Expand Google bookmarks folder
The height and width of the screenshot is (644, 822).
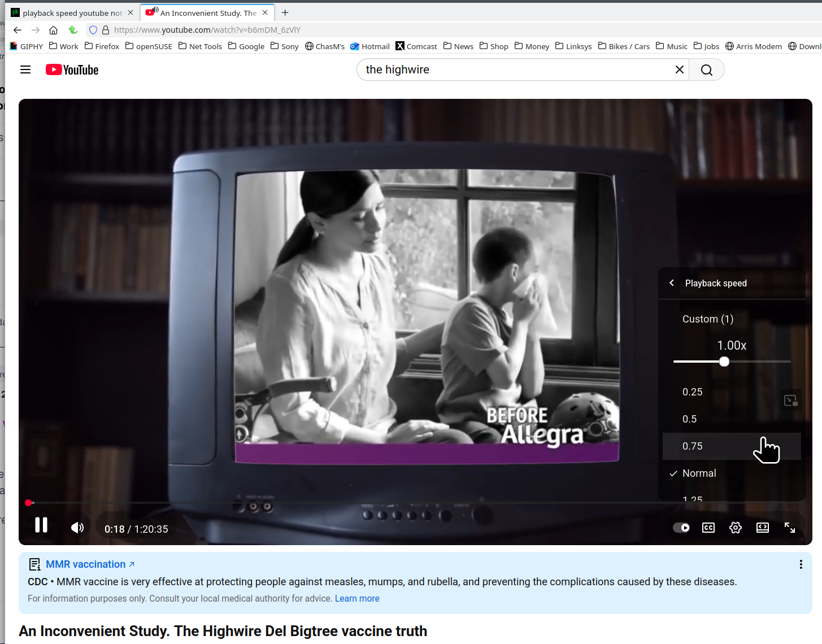coord(246,46)
